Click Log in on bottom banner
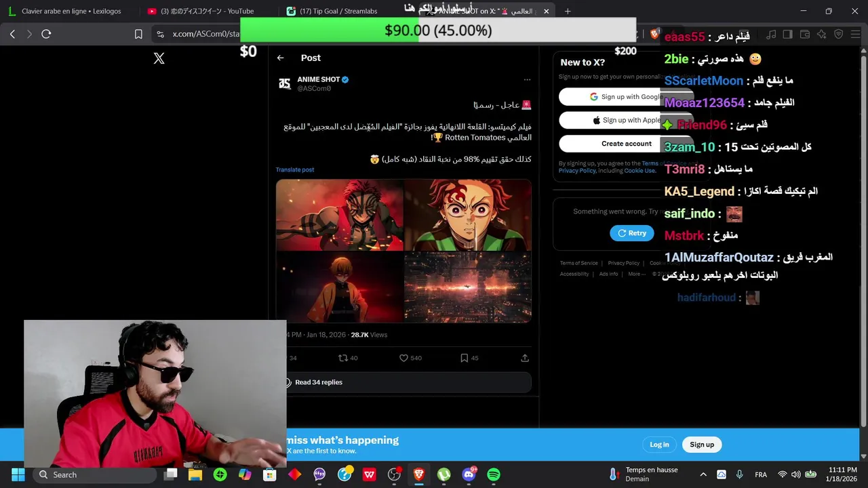Image resolution: width=868 pixels, height=488 pixels. (659, 445)
